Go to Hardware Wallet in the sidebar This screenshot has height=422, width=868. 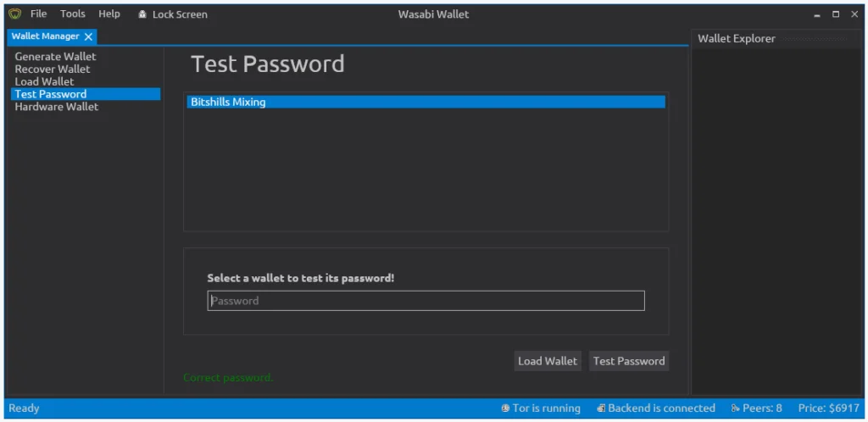[x=57, y=107]
